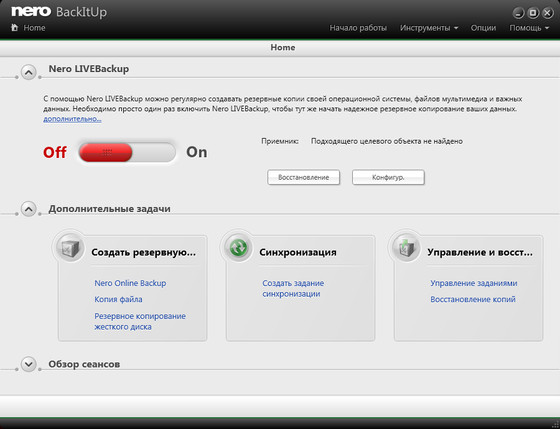Image resolution: width=560 pixels, height=429 pixels.
Task: Switch LIVEBackup to On label
Action: click(196, 152)
